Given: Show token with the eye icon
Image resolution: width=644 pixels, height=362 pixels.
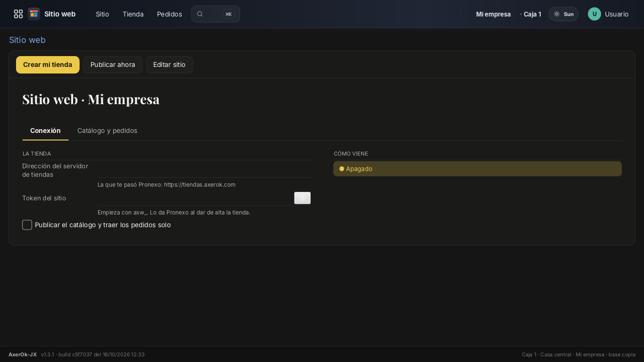Looking at the screenshot, I should pyautogui.click(x=302, y=198).
